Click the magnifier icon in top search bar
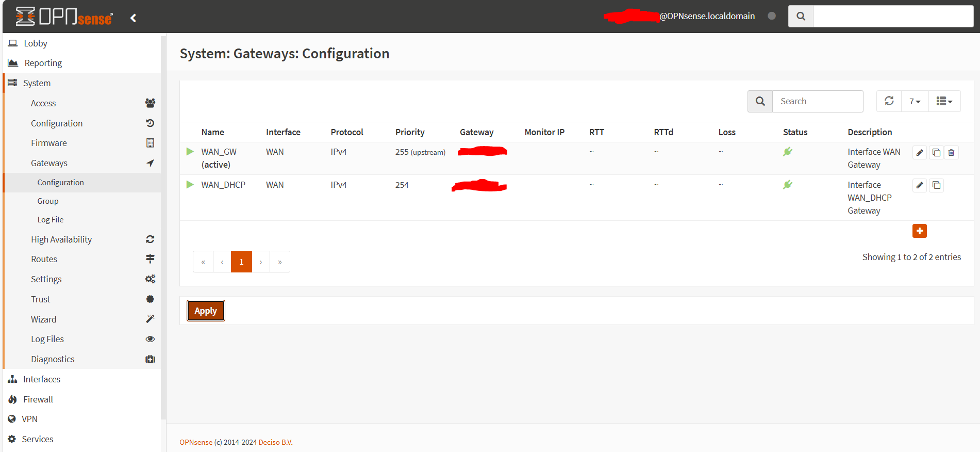Screen dimensions: 980x452 click(801, 16)
